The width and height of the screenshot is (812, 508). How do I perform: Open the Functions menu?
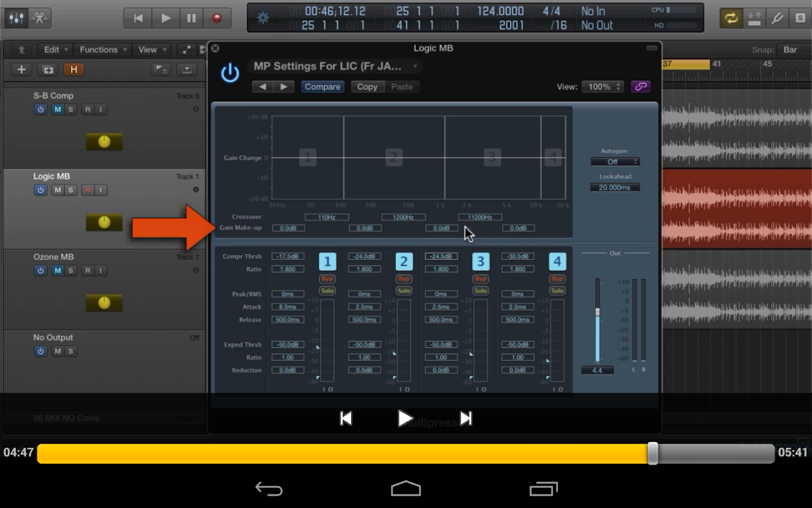coord(103,50)
